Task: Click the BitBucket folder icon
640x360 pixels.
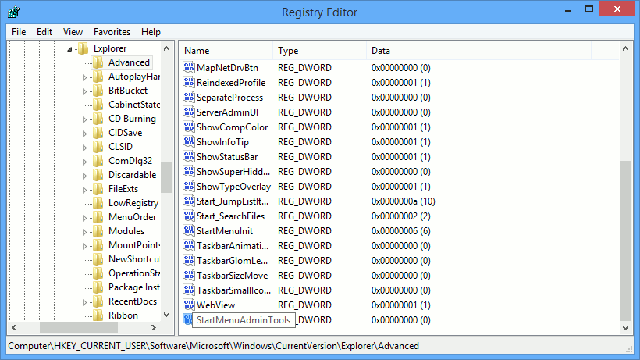Action: [98, 91]
